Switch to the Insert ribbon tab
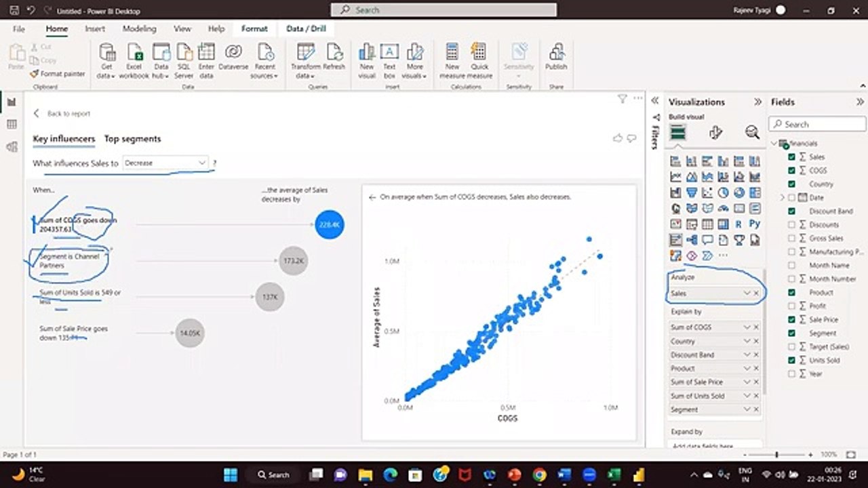This screenshot has height=488, width=868. (x=95, y=29)
